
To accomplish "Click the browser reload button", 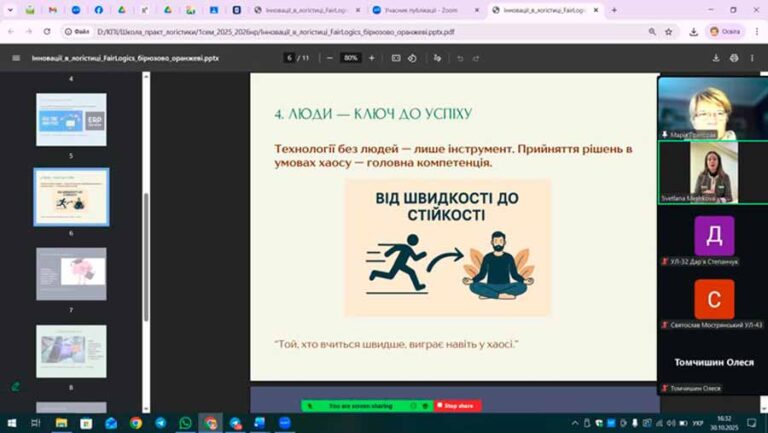I will point(49,31).
